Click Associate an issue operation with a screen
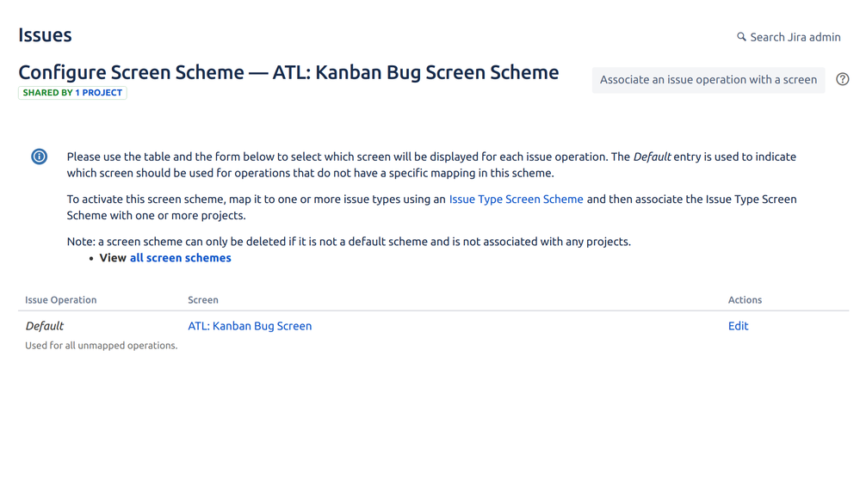 [708, 80]
